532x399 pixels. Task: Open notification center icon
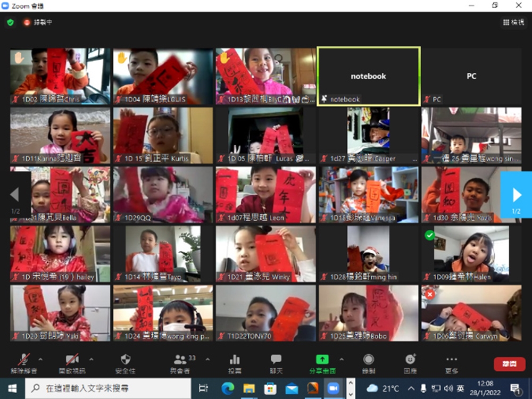pos(515,389)
